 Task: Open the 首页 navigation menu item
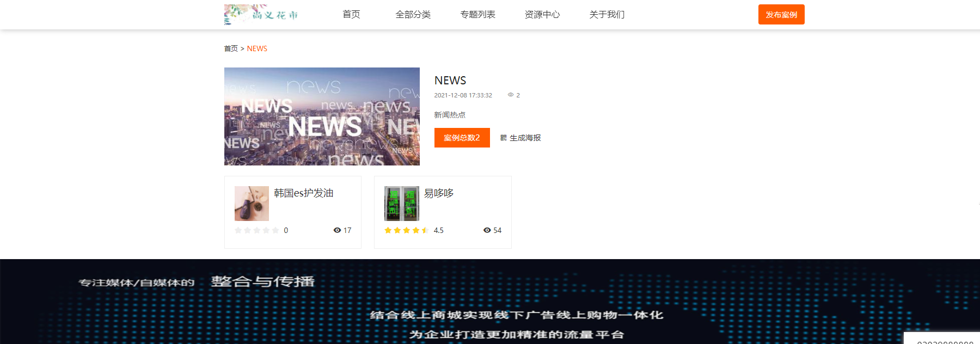351,14
